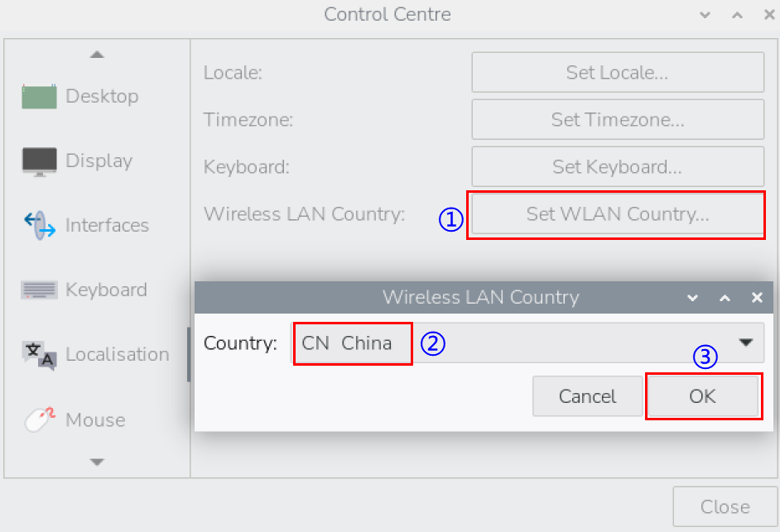The height and width of the screenshot is (532, 780).
Task: Close the Control Centre with Close button
Action: click(725, 507)
